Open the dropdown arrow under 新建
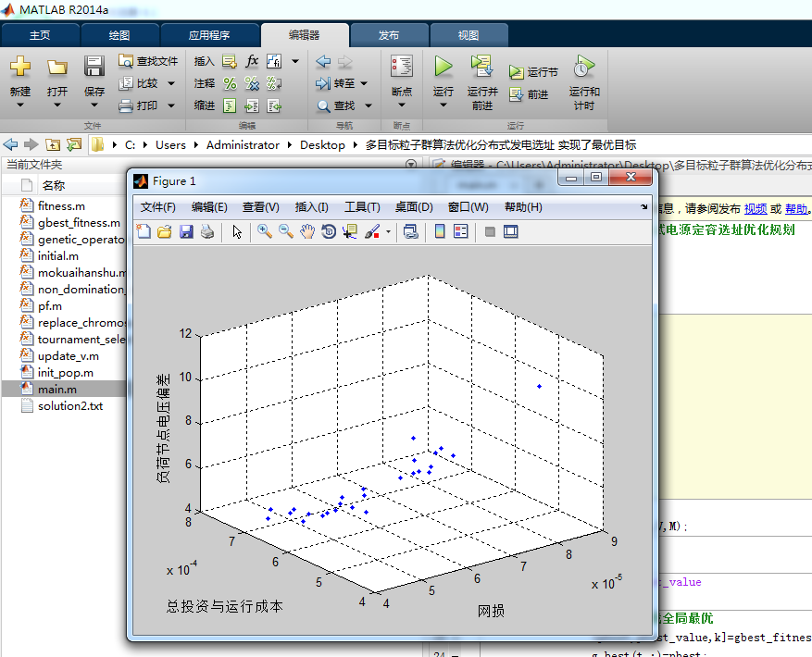812x657 pixels. point(20,105)
